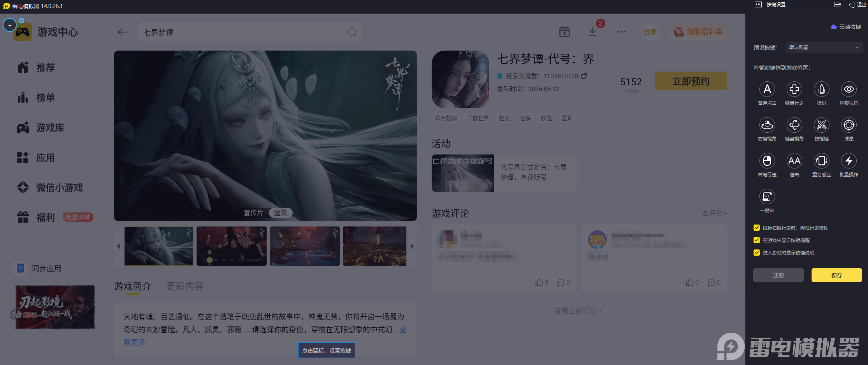Select the 准星 crosshair icon
The width and height of the screenshot is (868, 365).
click(849, 125)
